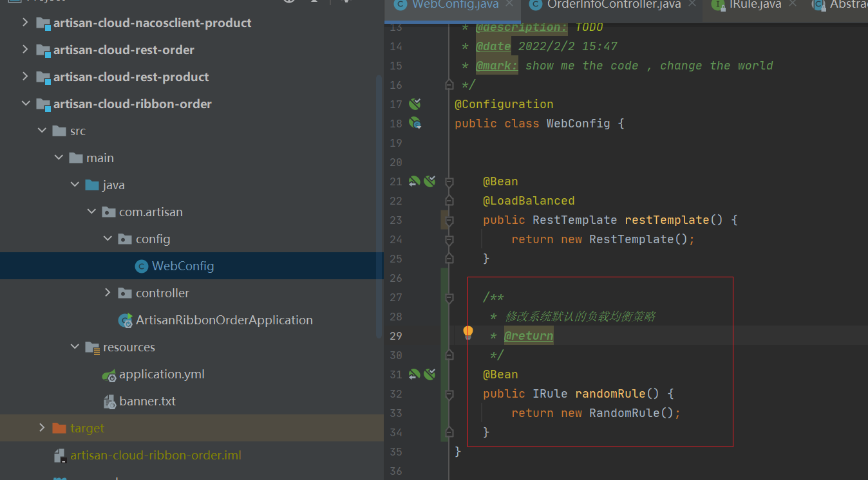Close the WebConfig.java tab
The image size is (868, 480).
(x=510, y=5)
